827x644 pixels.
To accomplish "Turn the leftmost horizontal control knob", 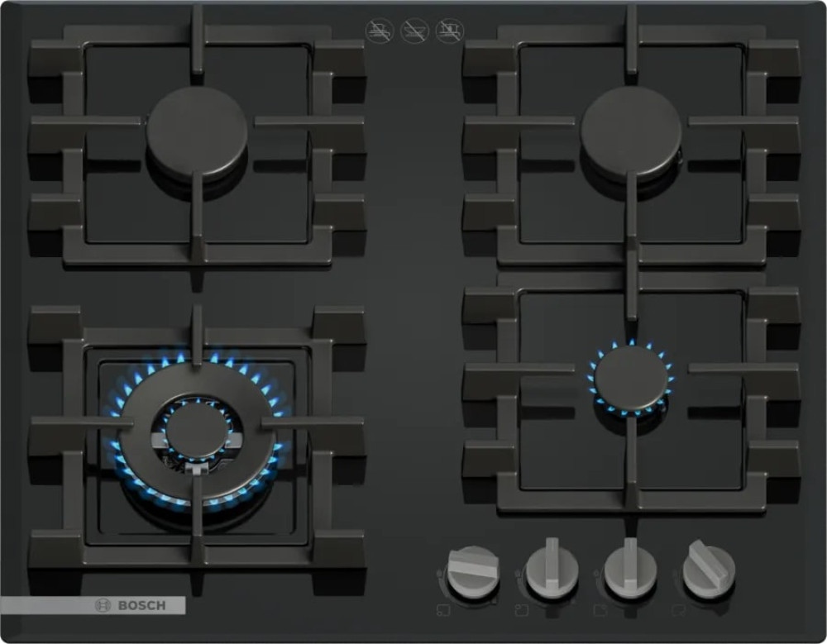I will tap(472, 571).
